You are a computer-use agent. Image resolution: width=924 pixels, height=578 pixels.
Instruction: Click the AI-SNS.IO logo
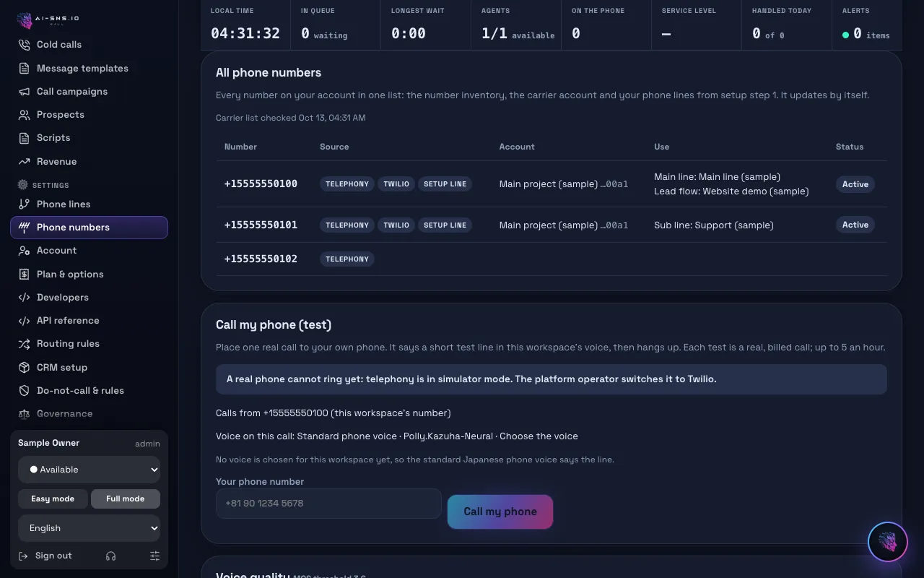48,20
